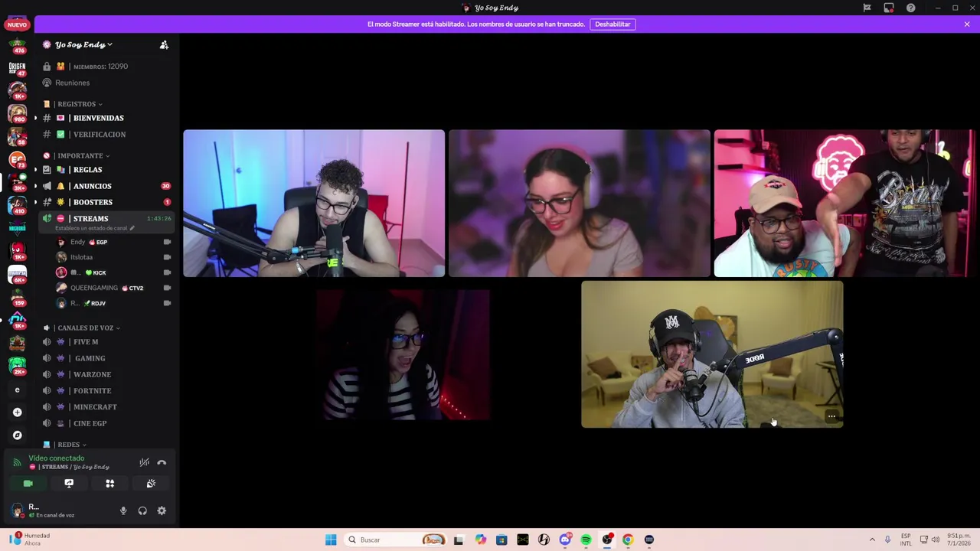
Task: Dismiss the Streamer mode purple banner
Action: (x=967, y=24)
